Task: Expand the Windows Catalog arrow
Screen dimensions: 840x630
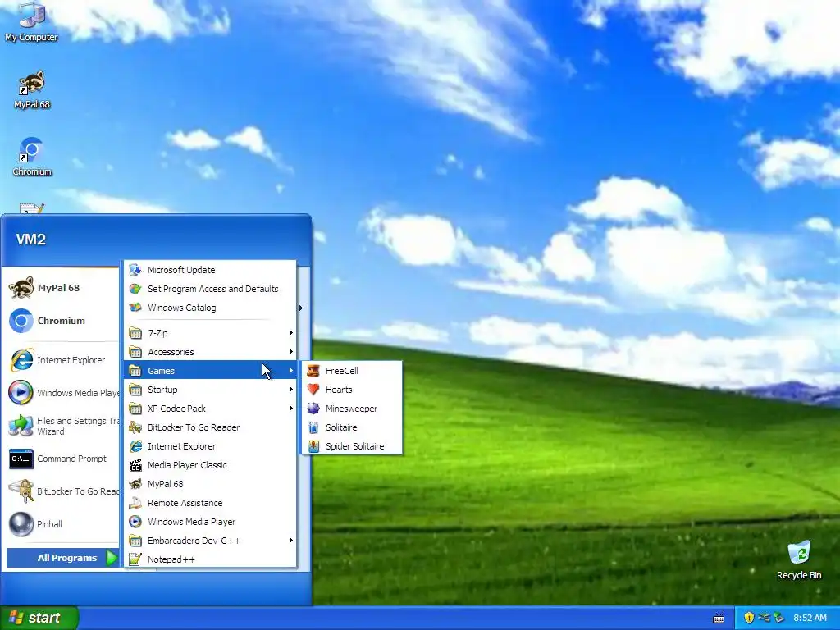Action: click(x=301, y=308)
